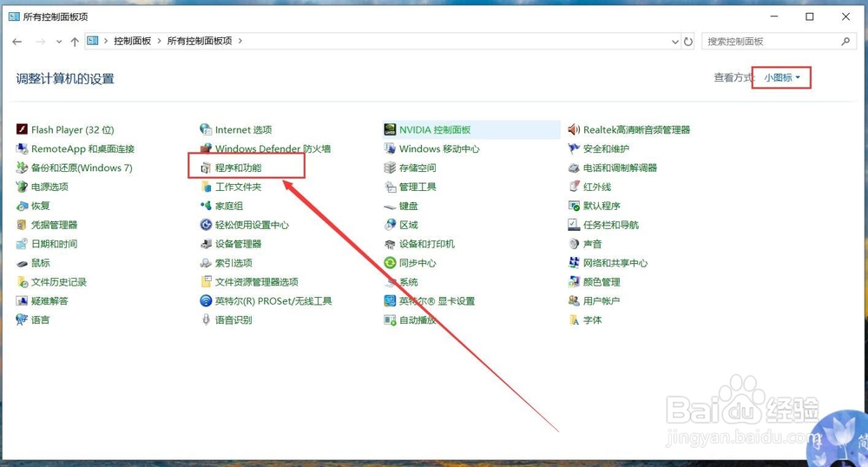The image size is (868, 467).
Task: Open the 凭据管理器 icon
Action: 22,225
